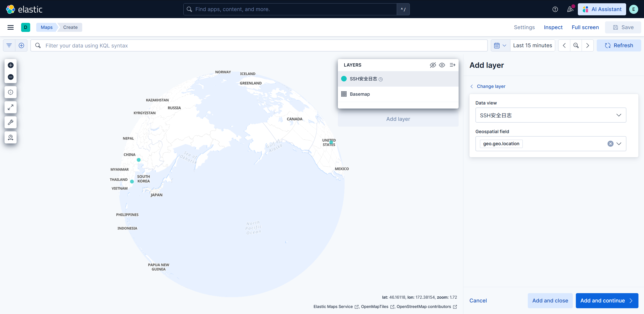The width and height of the screenshot is (644, 314).
Task: Click the map zoom out button
Action: [x=11, y=77]
